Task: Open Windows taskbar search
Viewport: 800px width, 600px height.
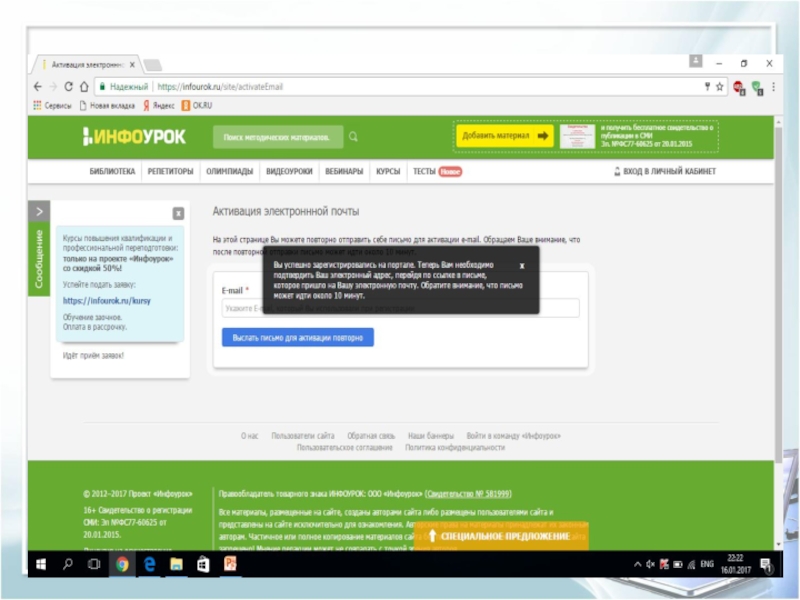Action: coord(67,564)
